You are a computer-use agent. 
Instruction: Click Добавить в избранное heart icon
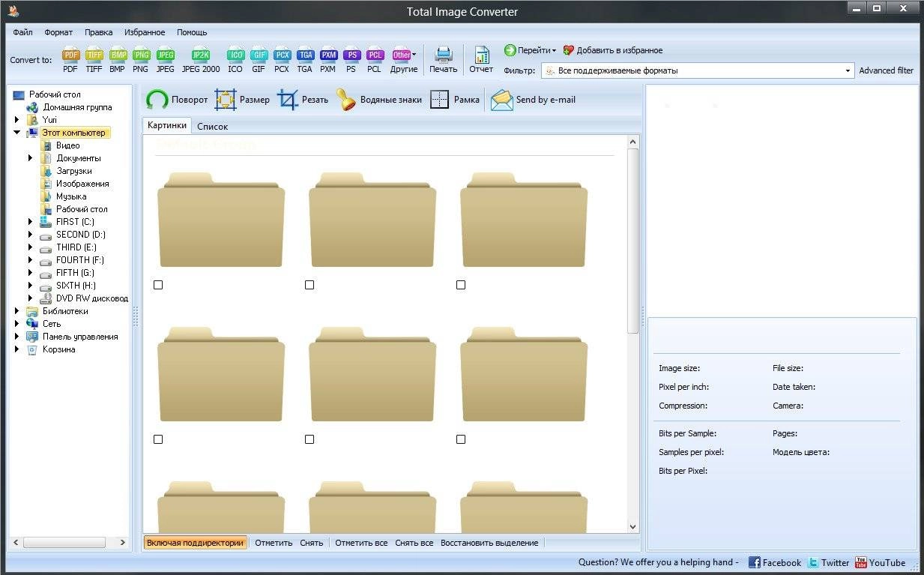pos(568,50)
